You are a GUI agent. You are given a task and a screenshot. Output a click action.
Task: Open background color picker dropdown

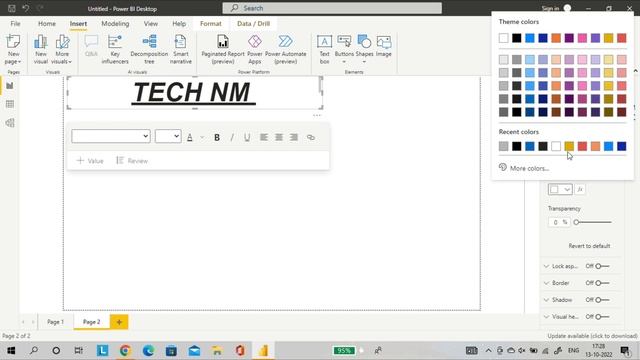560,189
